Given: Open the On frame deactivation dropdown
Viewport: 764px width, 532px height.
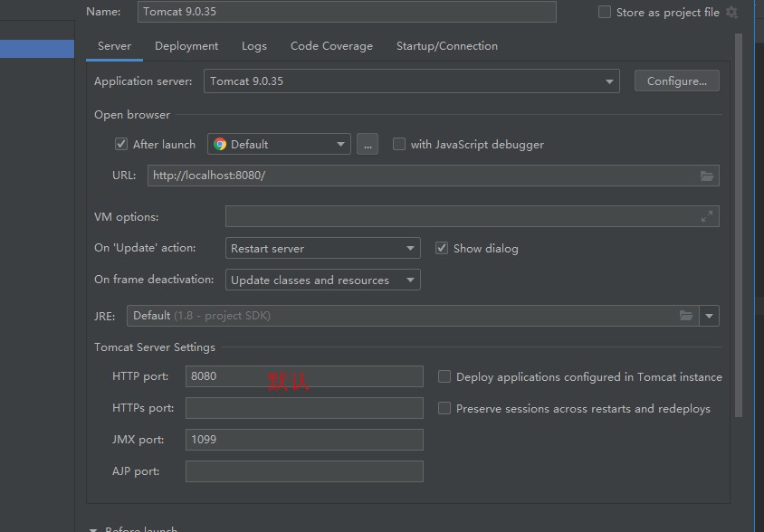Looking at the screenshot, I should tap(323, 280).
